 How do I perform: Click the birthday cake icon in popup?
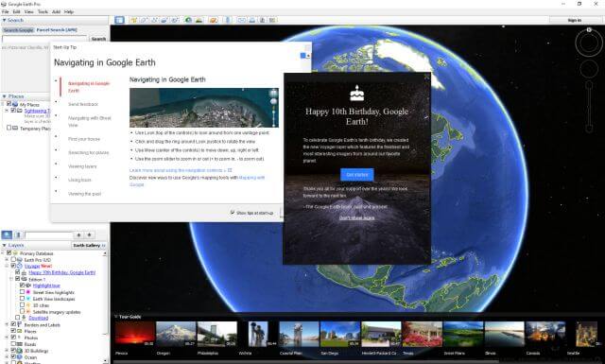(357, 94)
